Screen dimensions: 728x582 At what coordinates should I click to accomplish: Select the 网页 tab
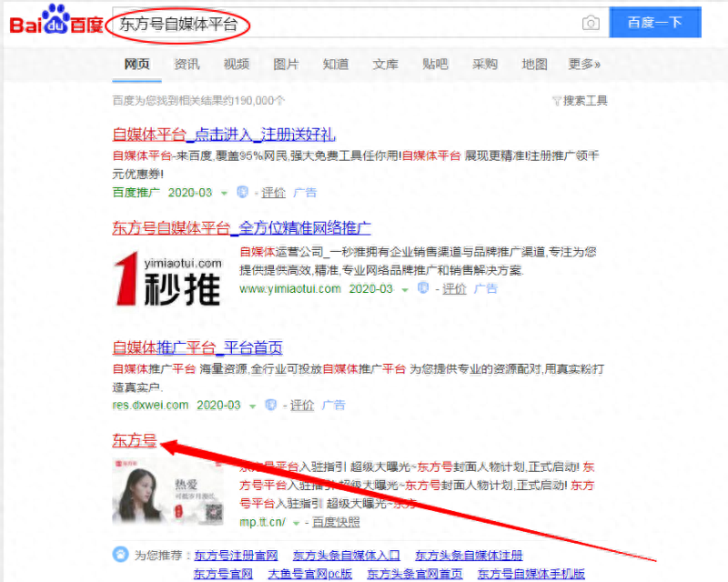[137, 64]
